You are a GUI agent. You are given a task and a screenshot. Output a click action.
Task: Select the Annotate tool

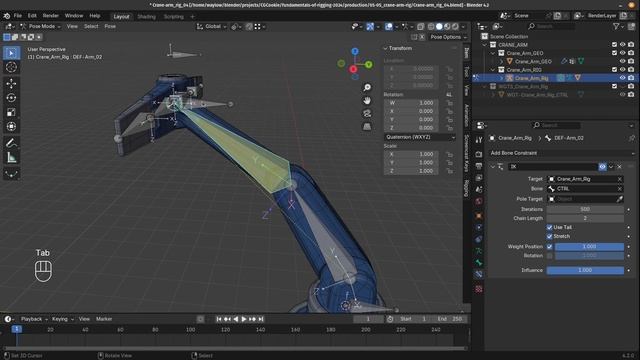pos(11,143)
